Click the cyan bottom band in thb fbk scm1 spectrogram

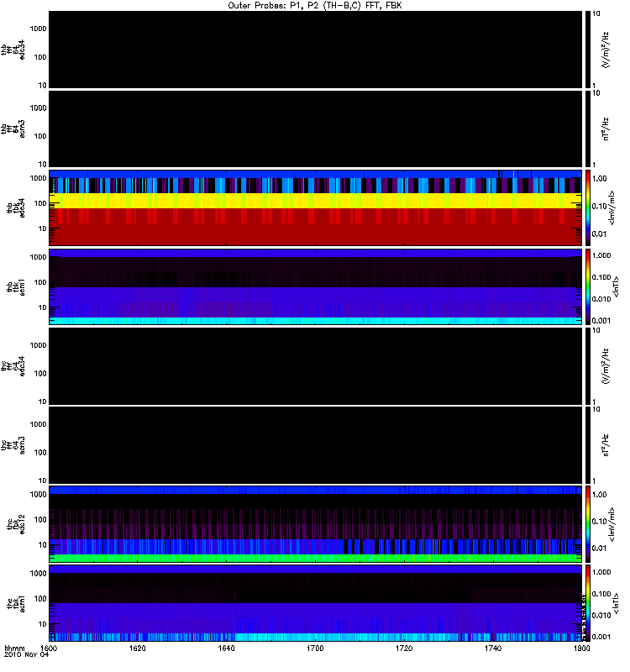point(315,321)
